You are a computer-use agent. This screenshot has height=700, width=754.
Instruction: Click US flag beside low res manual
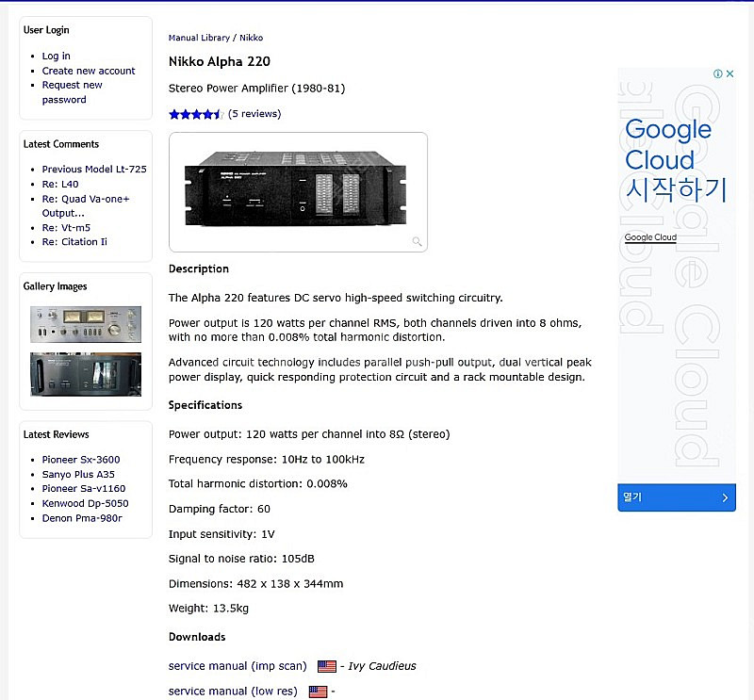(318, 692)
